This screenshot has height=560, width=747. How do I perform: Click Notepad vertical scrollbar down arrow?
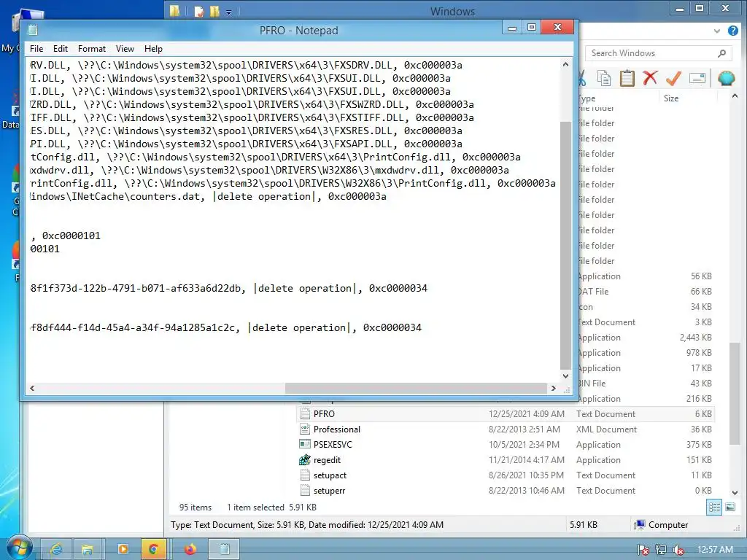click(x=565, y=376)
